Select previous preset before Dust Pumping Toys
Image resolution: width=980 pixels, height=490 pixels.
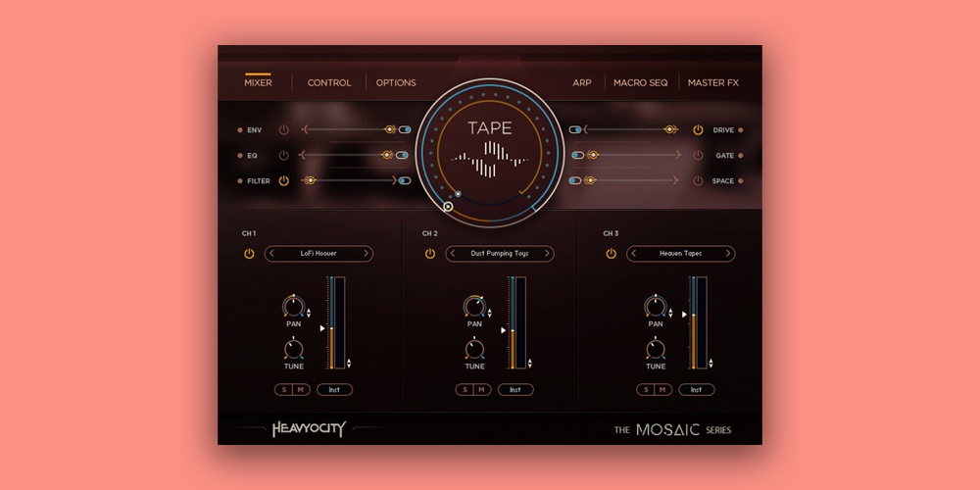453,254
